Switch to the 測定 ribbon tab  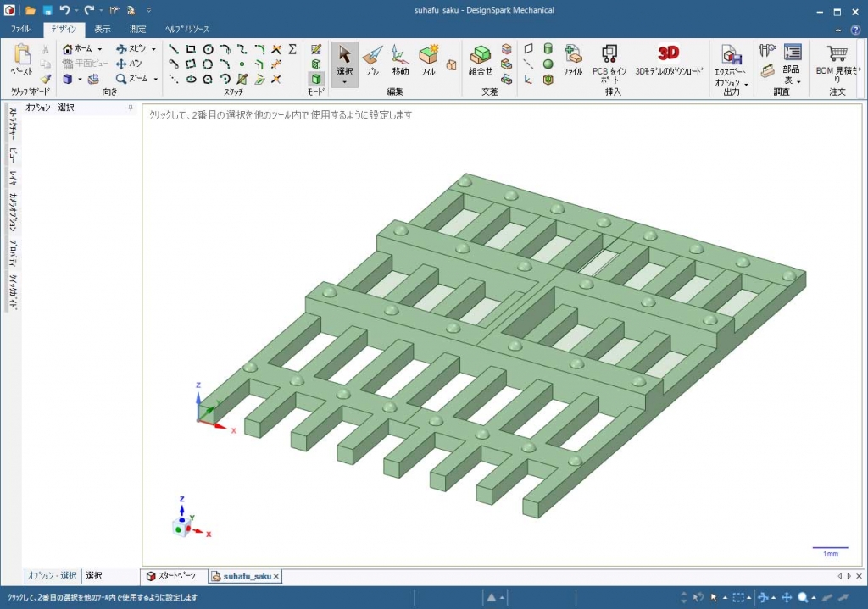point(137,29)
